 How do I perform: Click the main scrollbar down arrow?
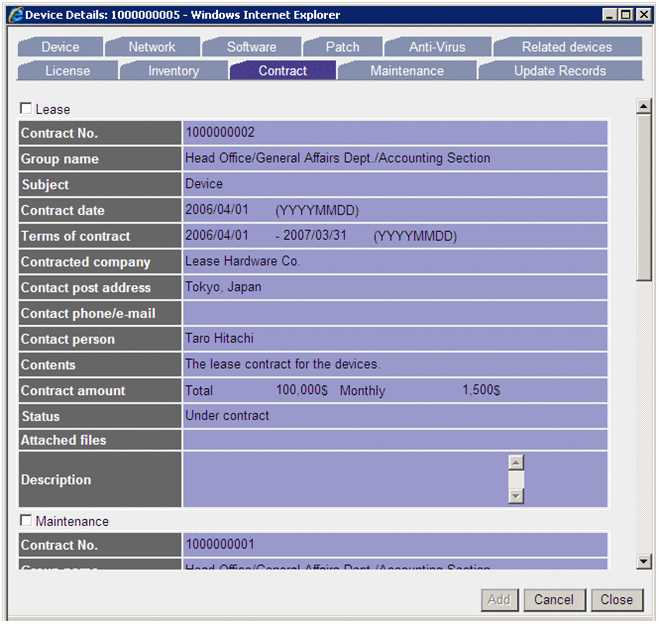click(643, 561)
